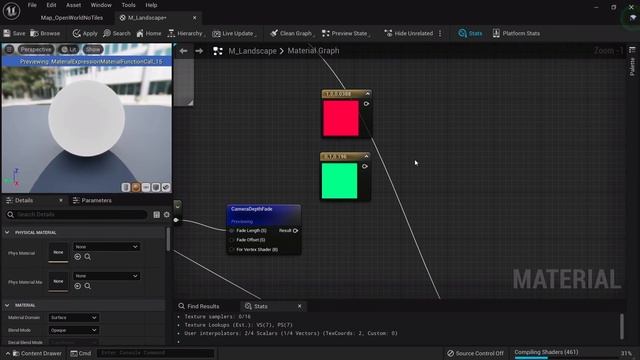Click the custom preview mesh icon
The image size is (640, 360).
pos(166,187)
